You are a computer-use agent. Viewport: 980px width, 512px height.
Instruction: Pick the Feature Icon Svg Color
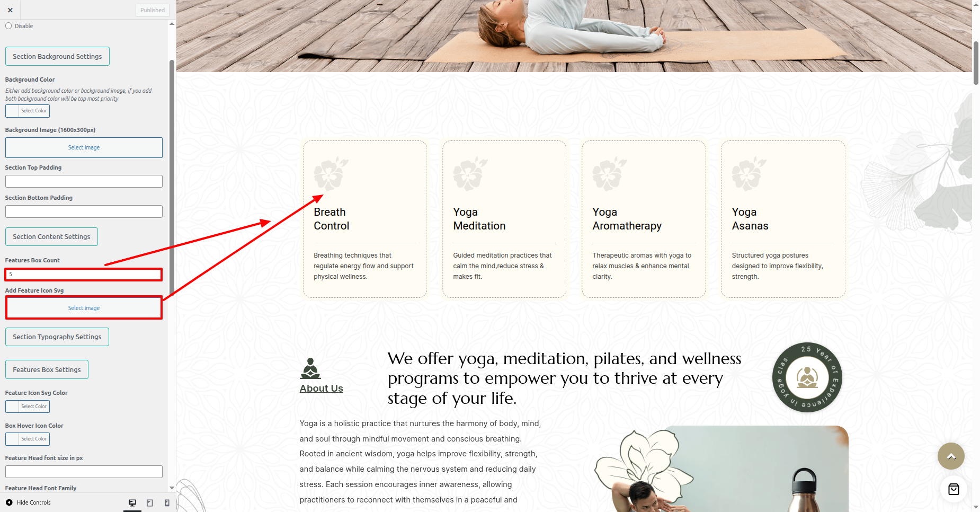(28, 407)
